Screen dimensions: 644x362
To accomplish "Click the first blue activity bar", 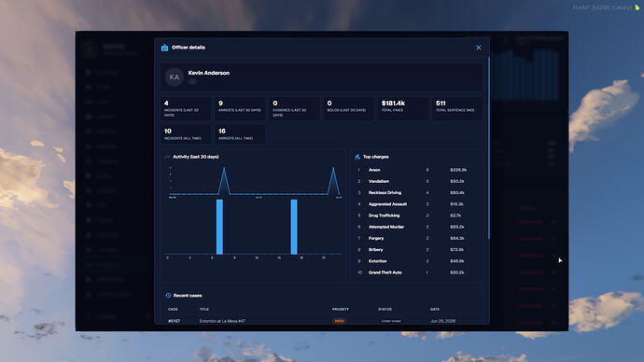I will [219, 227].
